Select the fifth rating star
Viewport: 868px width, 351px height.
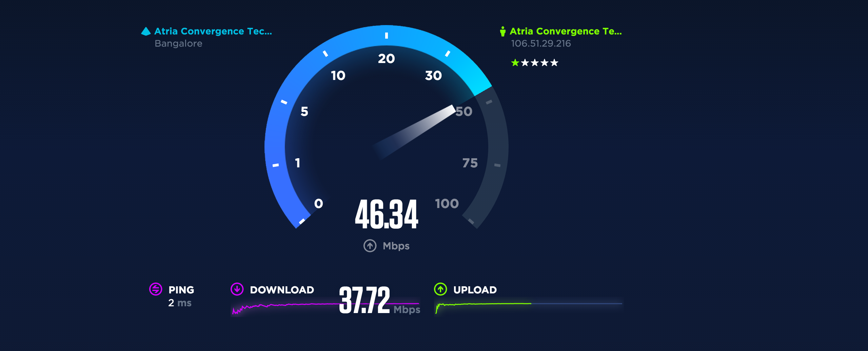click(554, 63)
